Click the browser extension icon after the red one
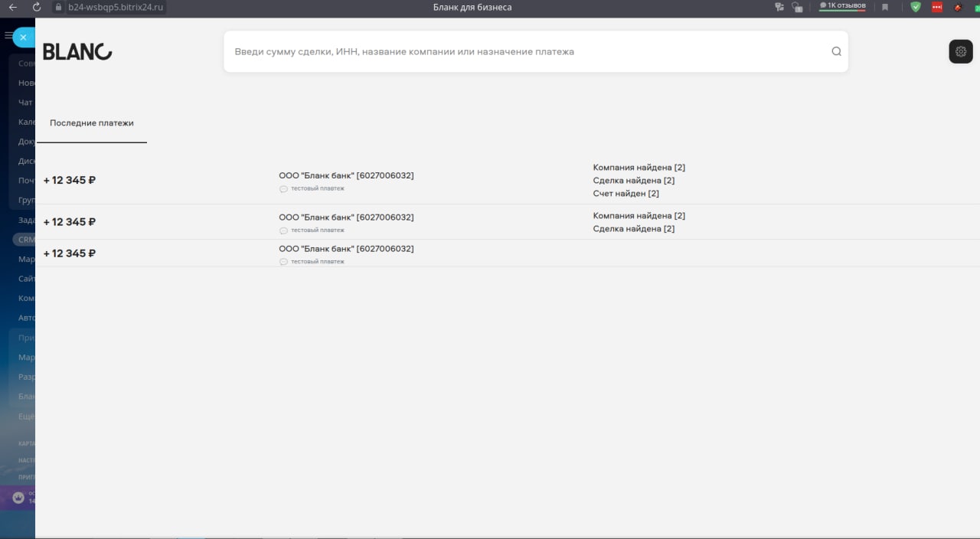Screen dimensions: 980x539 coord(957,7)
